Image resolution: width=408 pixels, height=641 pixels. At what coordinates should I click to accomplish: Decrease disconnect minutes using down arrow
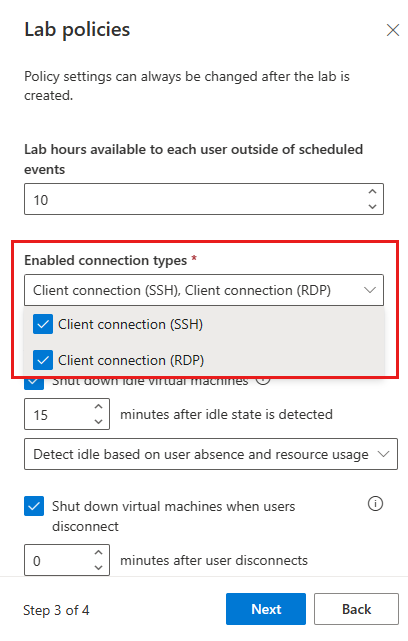pyautogui.click(x=99, y=567)
